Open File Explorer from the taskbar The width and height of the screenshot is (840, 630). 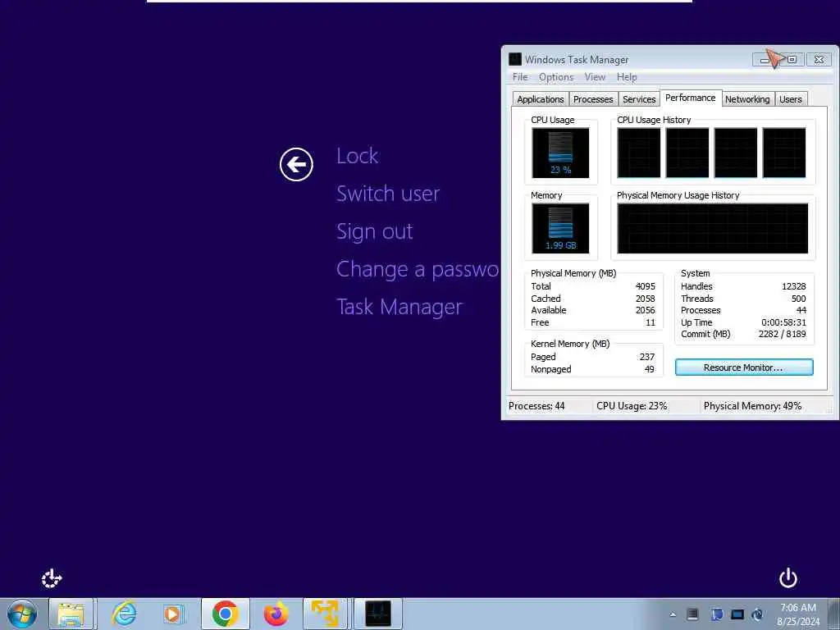pos(71,614)
